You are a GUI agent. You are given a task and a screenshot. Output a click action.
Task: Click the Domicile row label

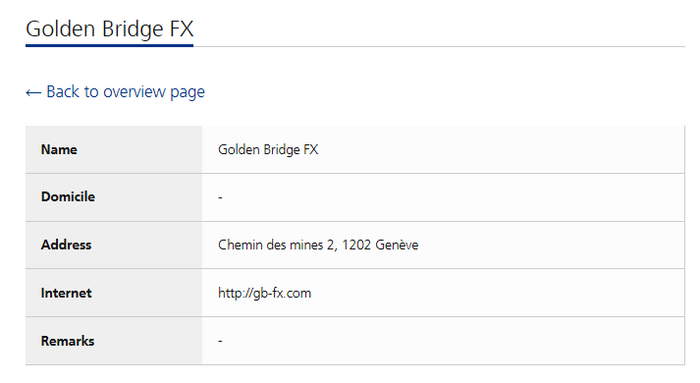pyautogui.click(x=68, y=197)
